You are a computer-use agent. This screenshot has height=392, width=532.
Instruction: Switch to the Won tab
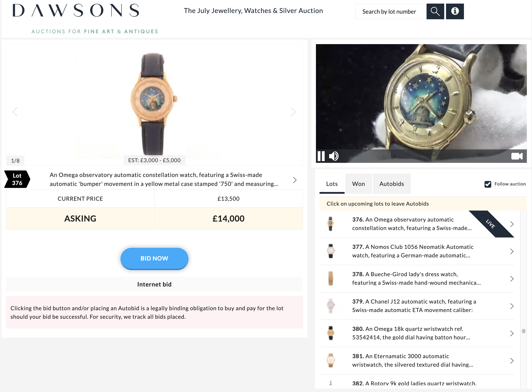click(x=358, y=184)
